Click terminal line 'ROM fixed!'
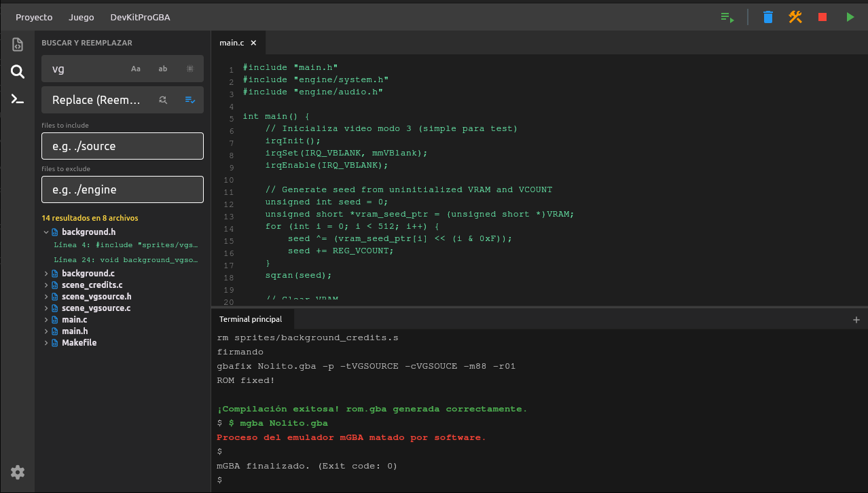This screenshot has width=868, height=493. point(246,380)
